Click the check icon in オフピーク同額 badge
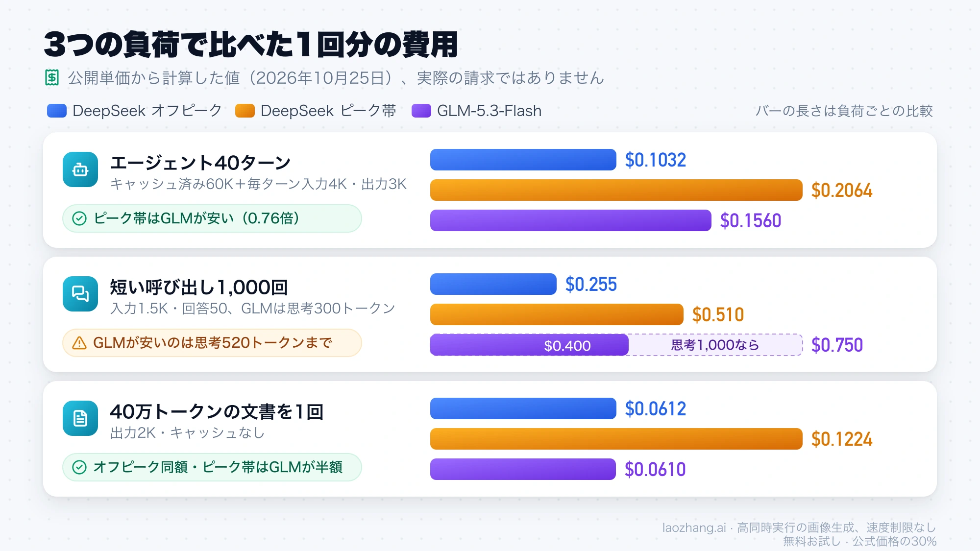This screenshot has height=551, width=980. 79,467
